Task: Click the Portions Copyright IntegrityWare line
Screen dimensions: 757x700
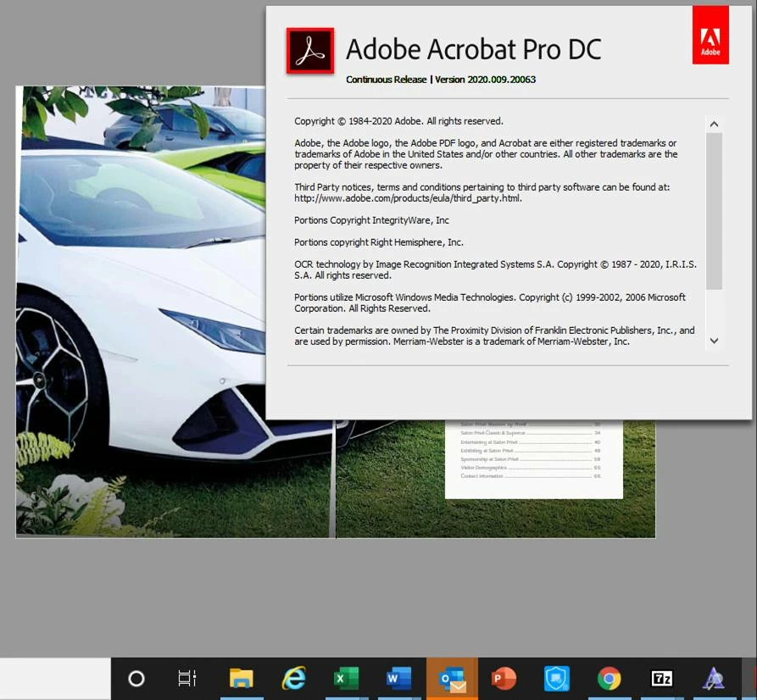Action: [372, 220]
